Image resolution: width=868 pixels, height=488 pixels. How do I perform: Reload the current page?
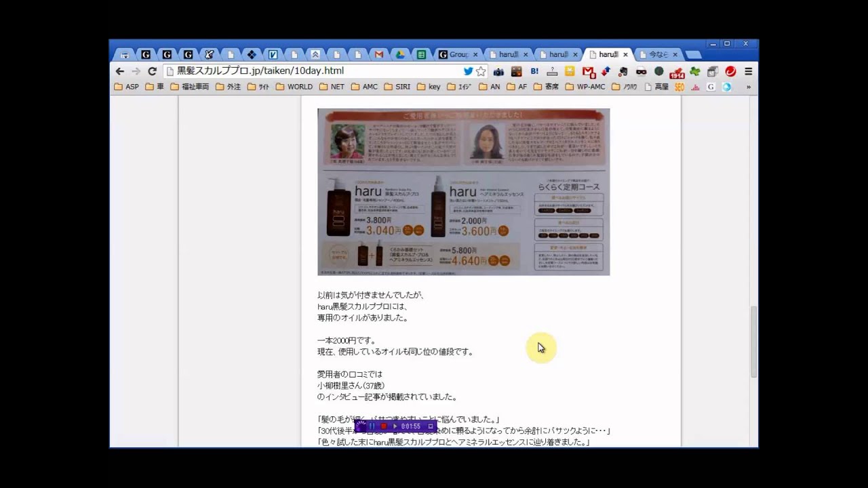pos(152,71)
